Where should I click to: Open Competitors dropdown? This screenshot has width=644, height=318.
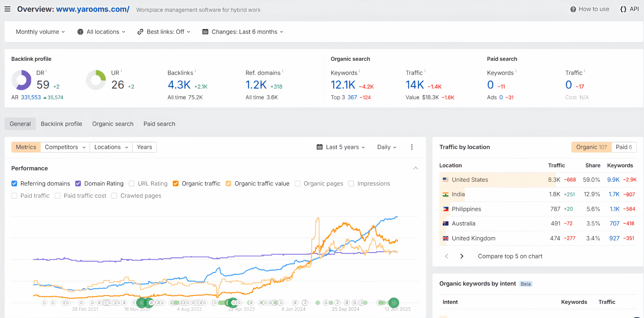(65, 147)
